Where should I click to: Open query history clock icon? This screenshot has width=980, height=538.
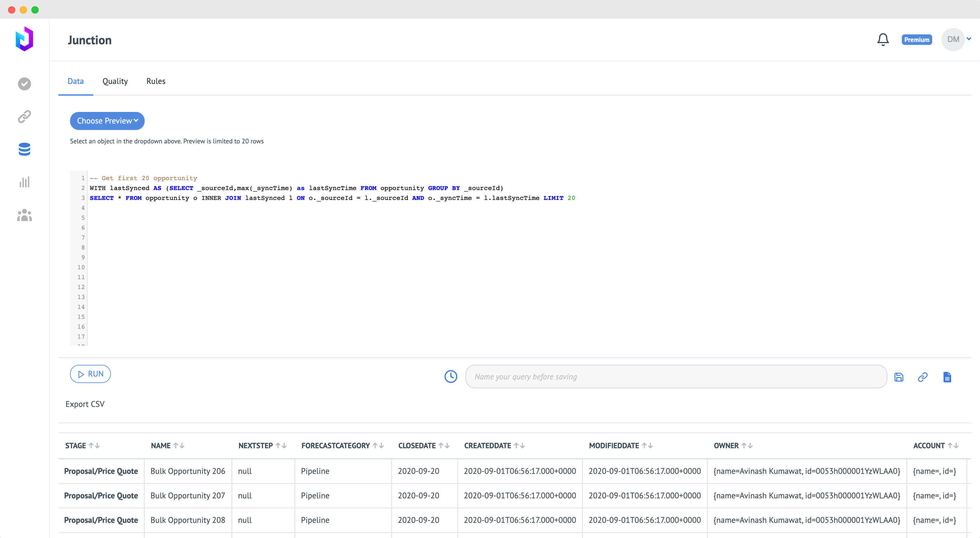click(x=451, y=377)
